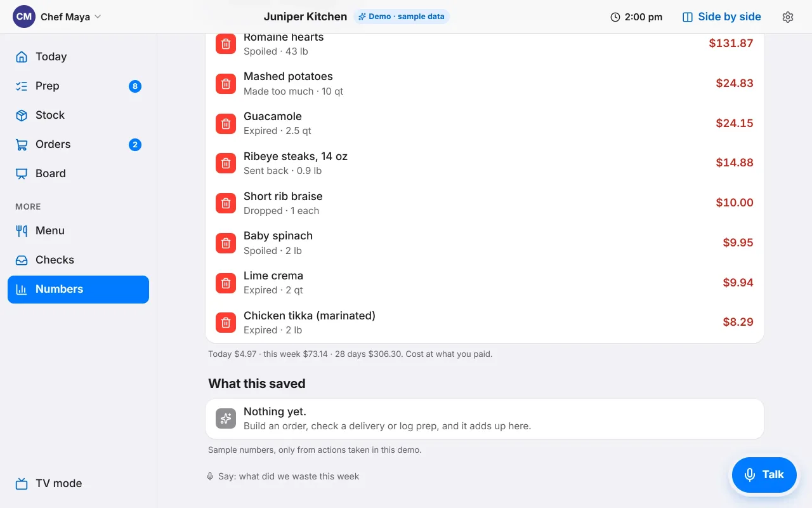The width and height of the screenshot is (812, 508).
Task: Click the Juniper Kitchen title
Action: click(305, 17)
